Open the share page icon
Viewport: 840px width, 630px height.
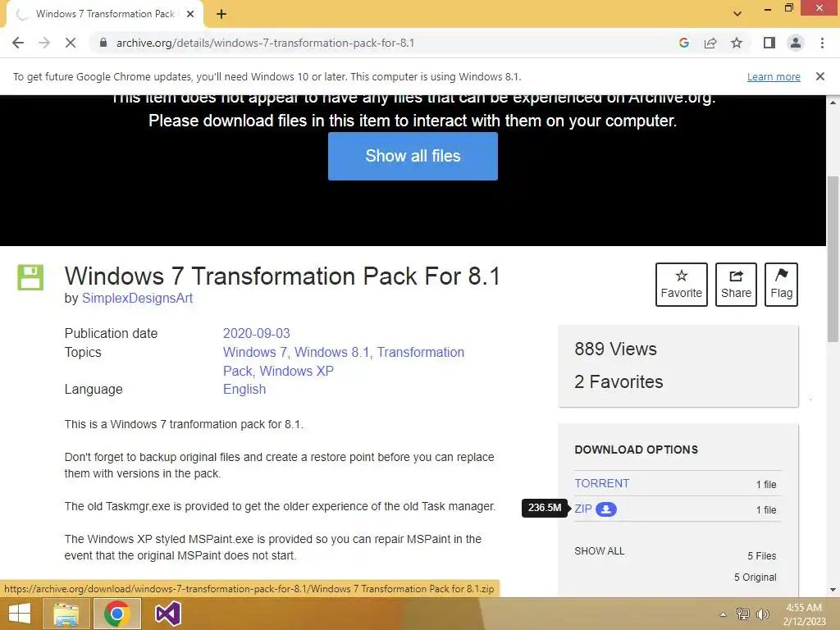[x=710, y=43]
